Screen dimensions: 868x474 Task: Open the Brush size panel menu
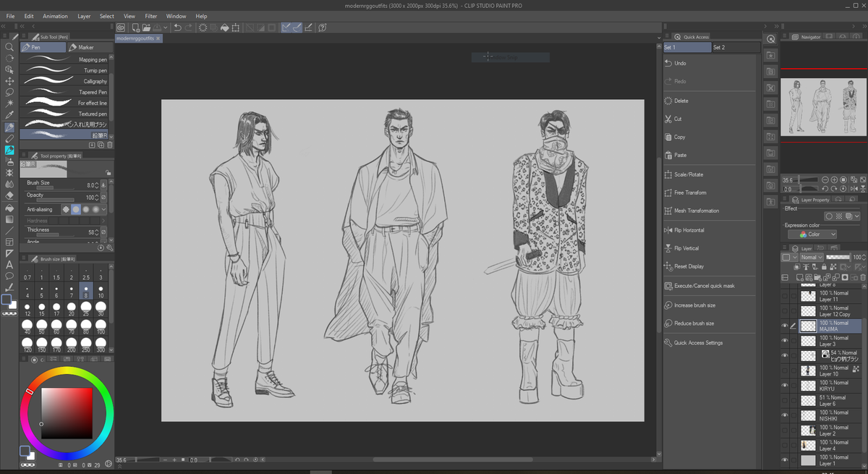pos(25,258)
